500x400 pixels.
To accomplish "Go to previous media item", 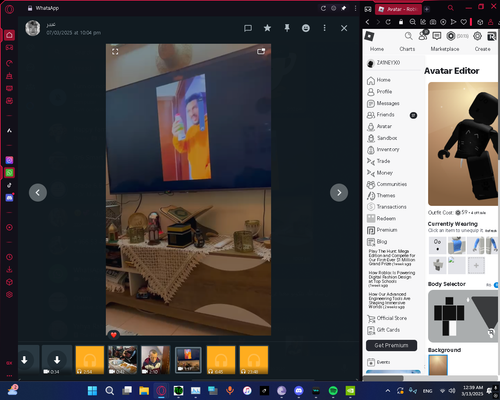I will pos(38,192).
